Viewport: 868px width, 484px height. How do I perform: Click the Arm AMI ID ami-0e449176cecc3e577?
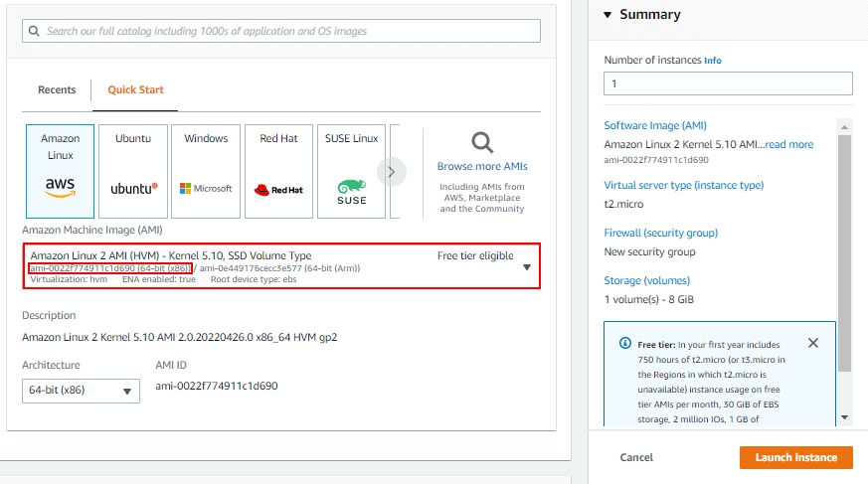point(279,268)
